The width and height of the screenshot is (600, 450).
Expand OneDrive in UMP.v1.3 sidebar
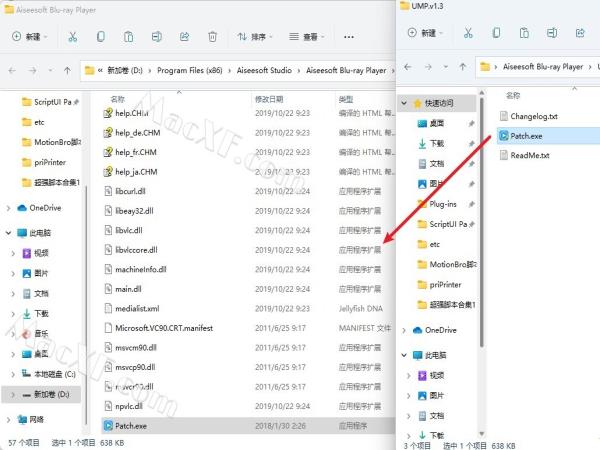click(404, 330)
